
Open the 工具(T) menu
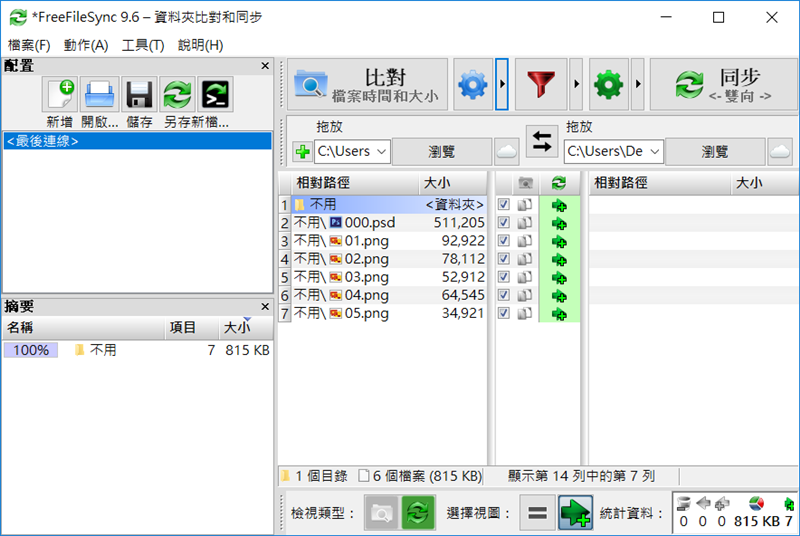[143, 45]
